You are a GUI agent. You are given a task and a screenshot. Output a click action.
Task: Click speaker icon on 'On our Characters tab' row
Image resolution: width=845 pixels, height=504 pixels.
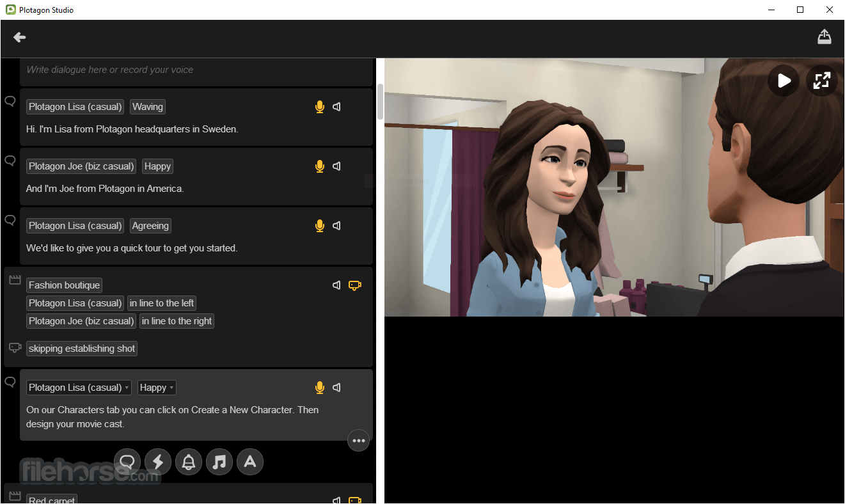coord(337,388)
